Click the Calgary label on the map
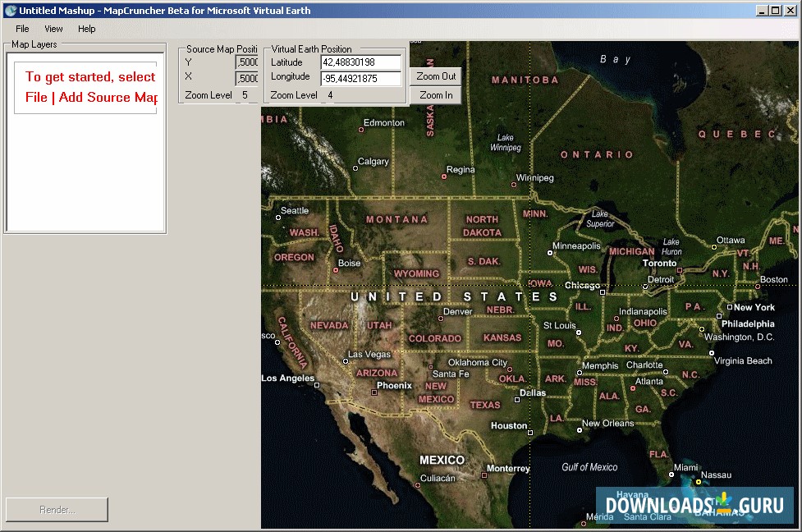This screenshot has height=532, width=802. [x=373, y=162]
